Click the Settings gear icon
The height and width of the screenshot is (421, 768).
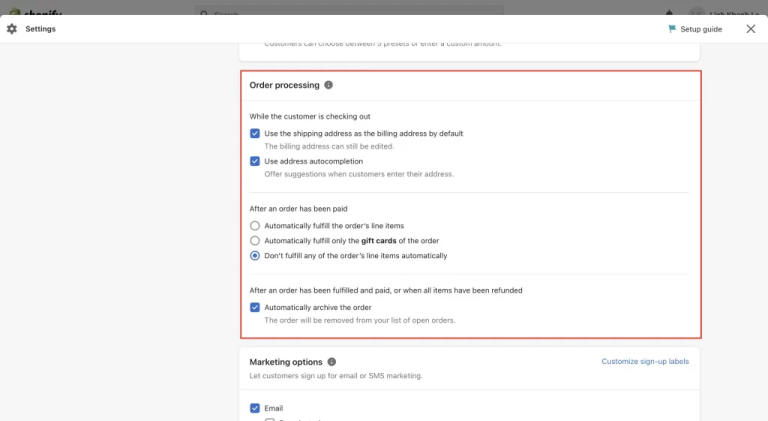tap(12, 29)
